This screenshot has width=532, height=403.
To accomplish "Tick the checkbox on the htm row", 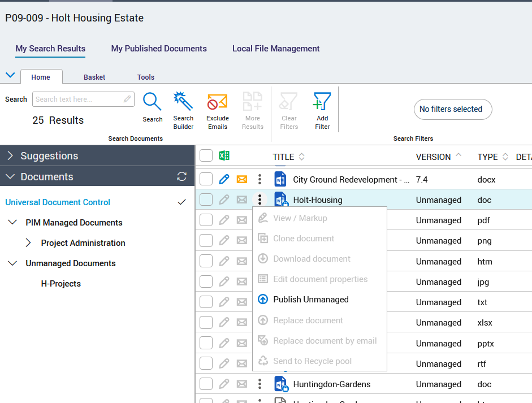I will tap(206, 261).
